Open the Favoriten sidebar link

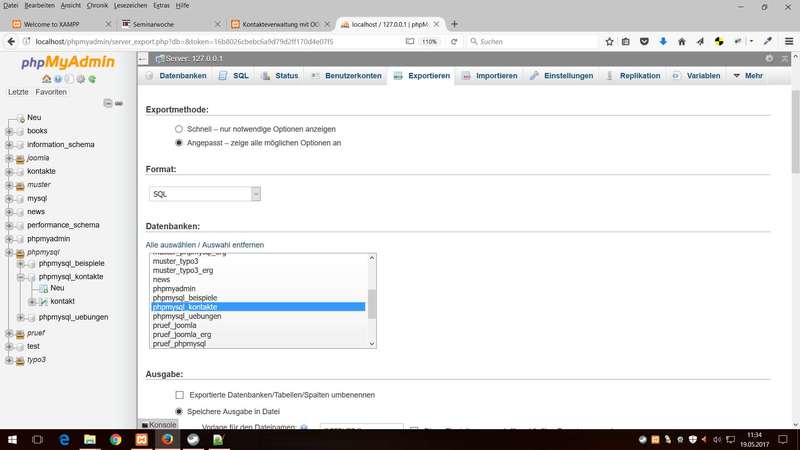[51, 92]
